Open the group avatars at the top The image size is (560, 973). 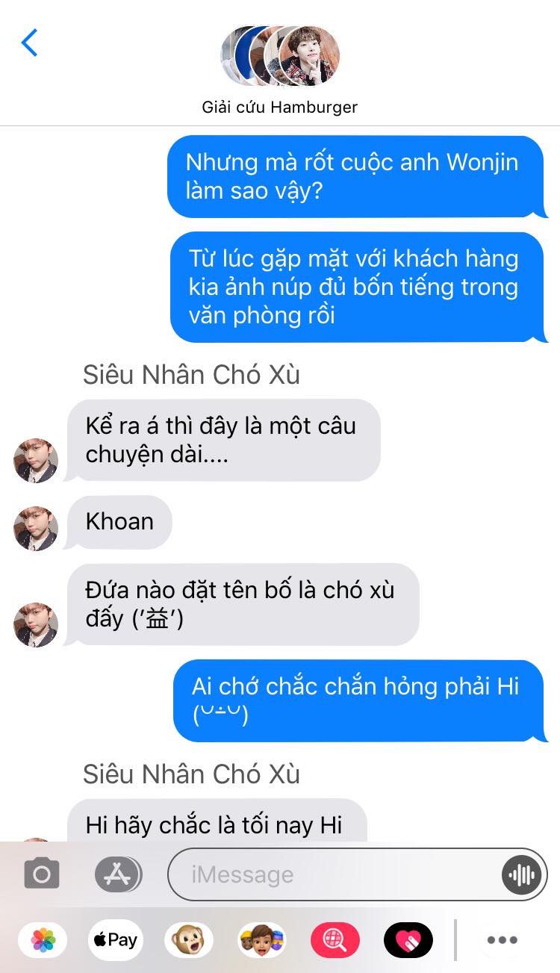[x=280, y=56]
